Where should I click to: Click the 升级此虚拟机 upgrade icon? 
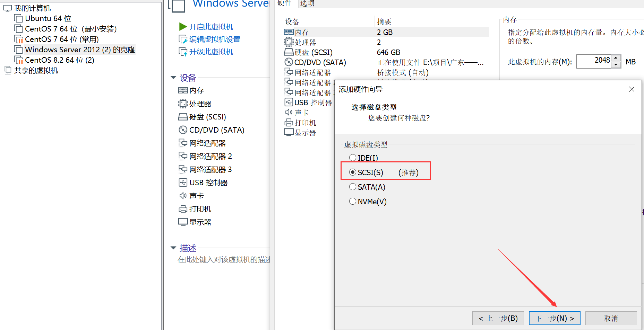point(183,52)
